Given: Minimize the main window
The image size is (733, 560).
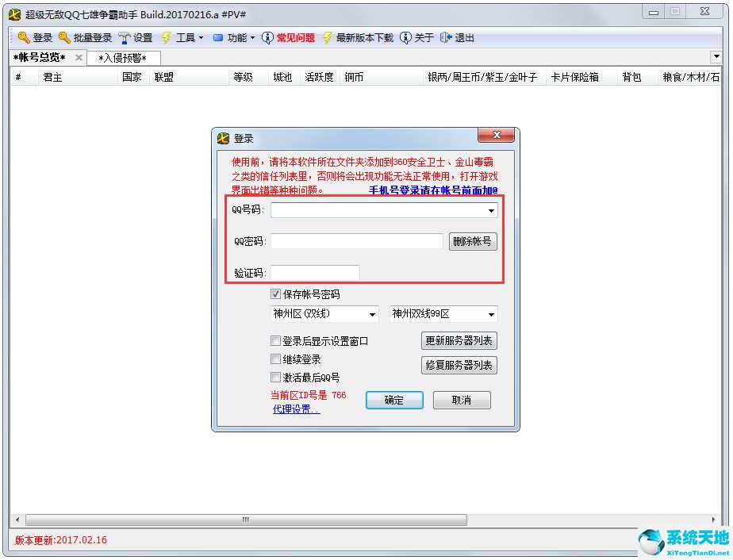Looking at the screenshot, I should tap(654, 12).
